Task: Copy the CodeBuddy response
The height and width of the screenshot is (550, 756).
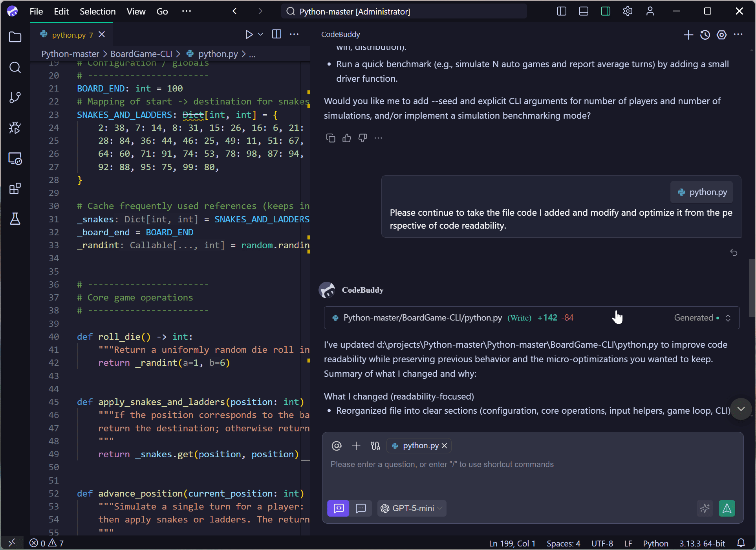Action: tap(331, 138)
